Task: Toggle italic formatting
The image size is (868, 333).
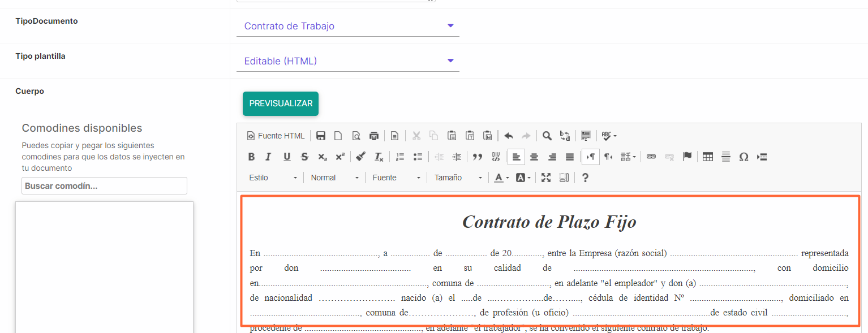Action: [269, 157]
